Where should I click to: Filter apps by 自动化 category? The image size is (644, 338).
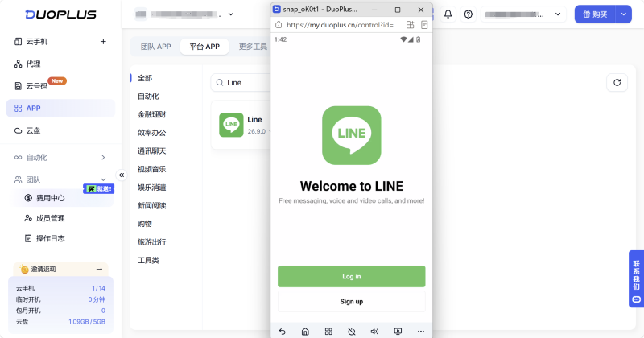(148, 96)
